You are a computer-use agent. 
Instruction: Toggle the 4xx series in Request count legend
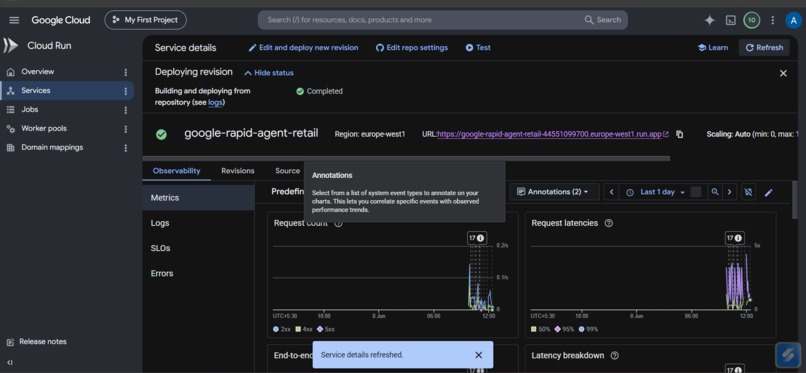[x=304, y=329]
